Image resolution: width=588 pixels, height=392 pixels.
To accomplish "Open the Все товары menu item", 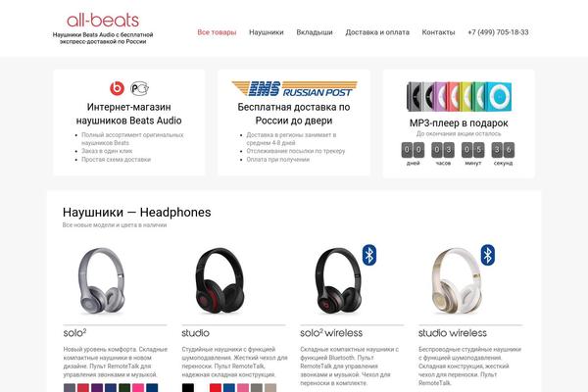I will 217,32.
